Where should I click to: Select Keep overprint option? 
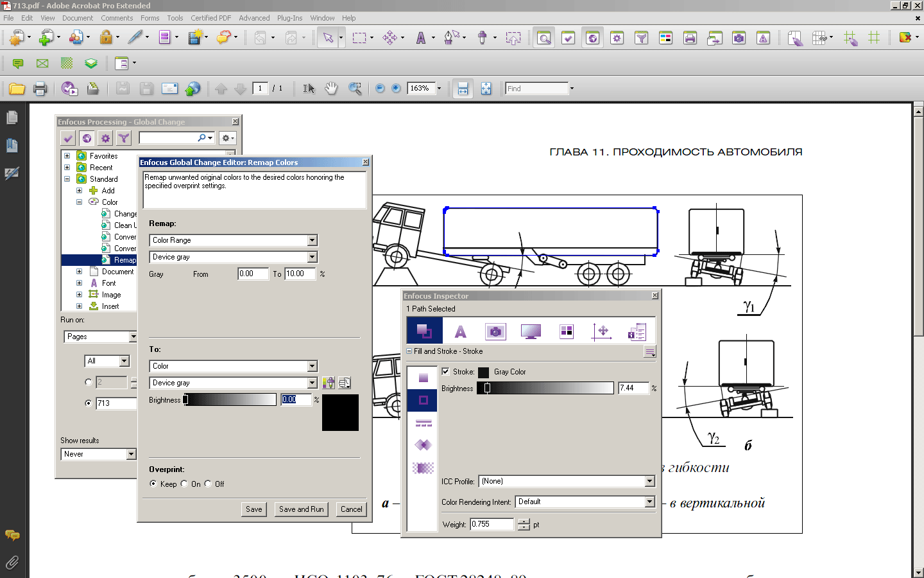pyautogui.click(x=153, y=484)
